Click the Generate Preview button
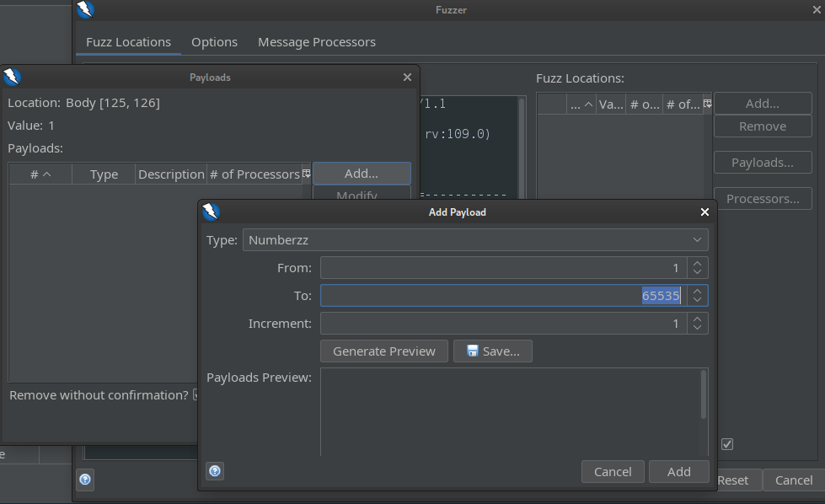825x504 pixels. pyautogui.click(x=383, y=351)
